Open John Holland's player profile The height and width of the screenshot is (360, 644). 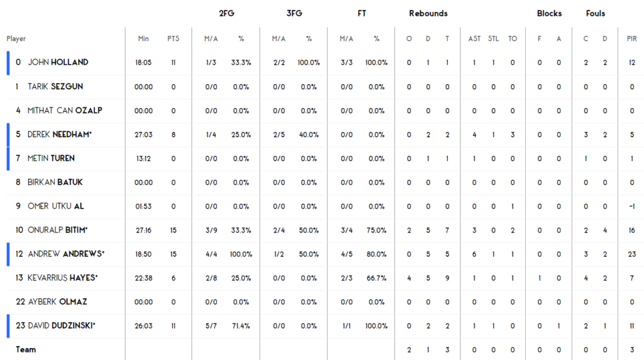pyautogui.click(x=58, y=62)
